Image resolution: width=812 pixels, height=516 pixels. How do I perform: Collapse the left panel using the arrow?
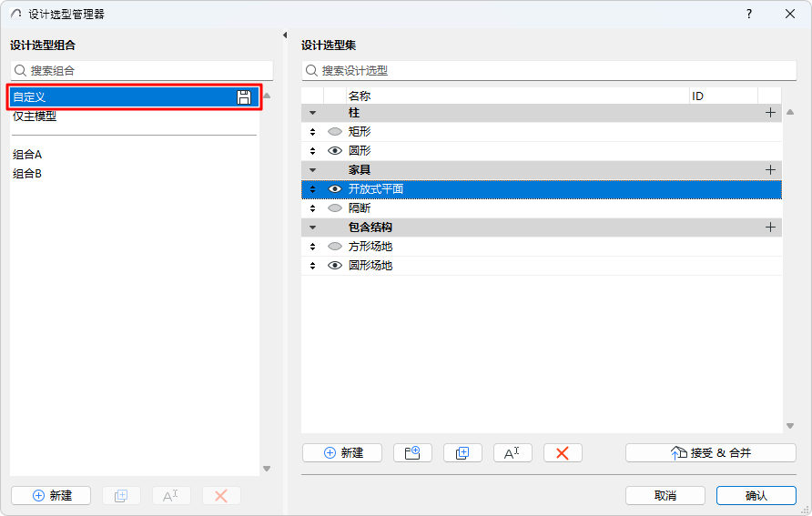coord(285,35)
